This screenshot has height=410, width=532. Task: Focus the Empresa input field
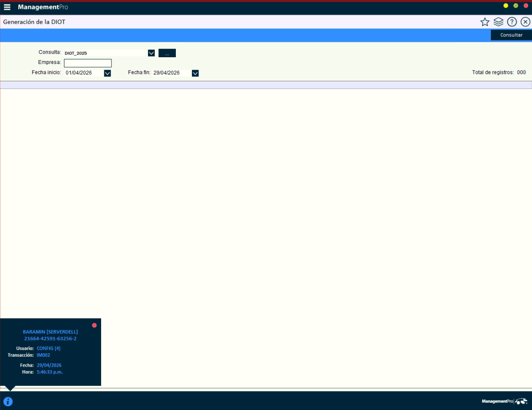pyautogui.click(x=88, y=63)
